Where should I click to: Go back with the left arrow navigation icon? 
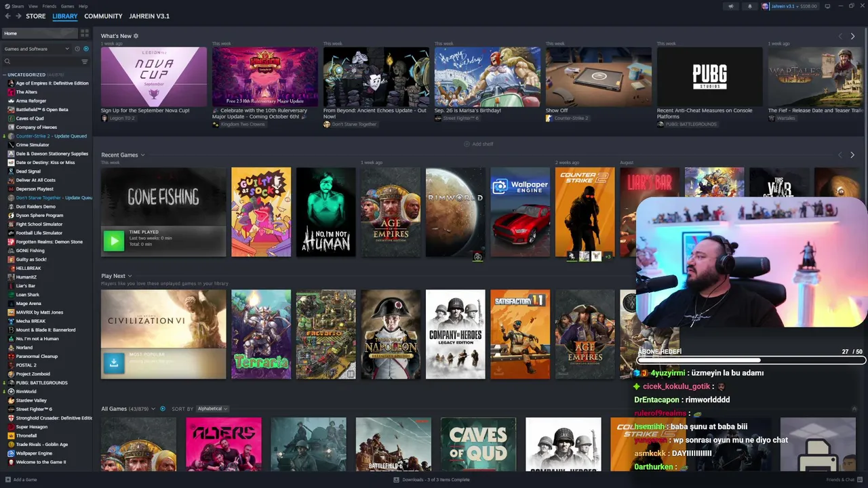[8, 16]
